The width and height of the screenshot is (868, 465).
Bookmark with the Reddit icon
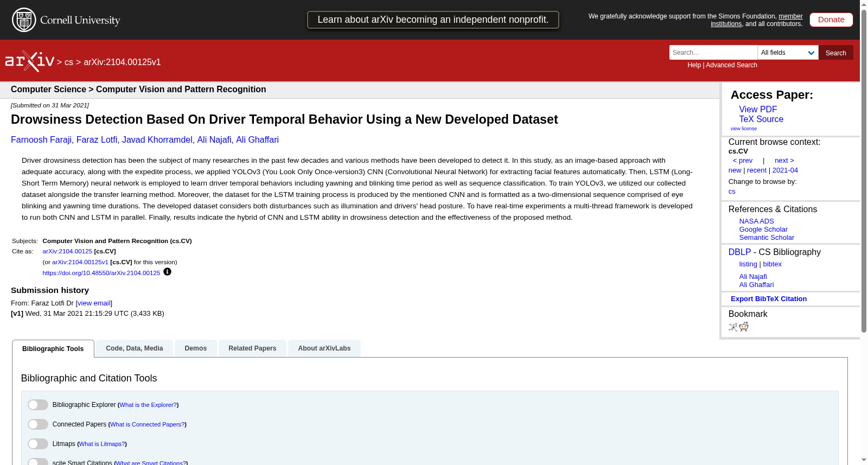(x=744, y=327)
